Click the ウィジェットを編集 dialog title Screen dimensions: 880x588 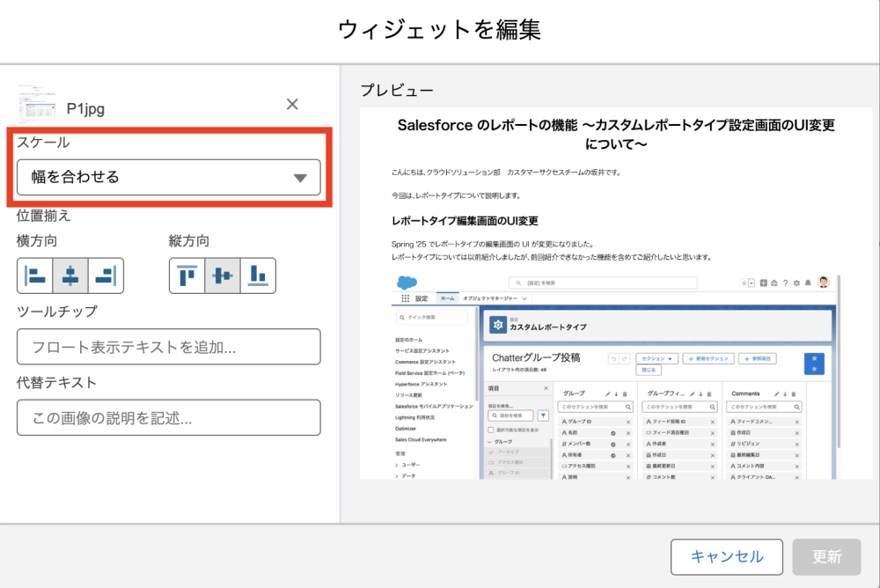click(439, 29)
